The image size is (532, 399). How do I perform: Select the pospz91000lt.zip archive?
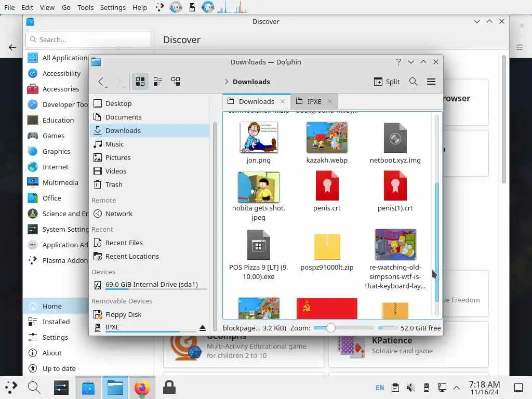click(x=327, y=247)
